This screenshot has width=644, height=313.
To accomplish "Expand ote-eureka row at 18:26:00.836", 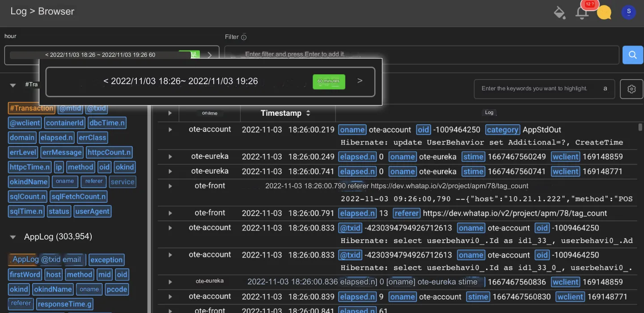I will pos(170,282).
